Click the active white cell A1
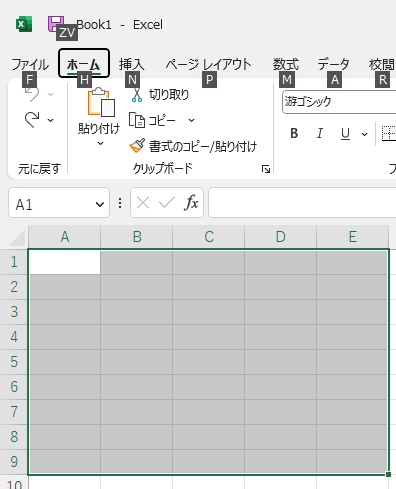This screenshot has height=489, width=396. 65,262
